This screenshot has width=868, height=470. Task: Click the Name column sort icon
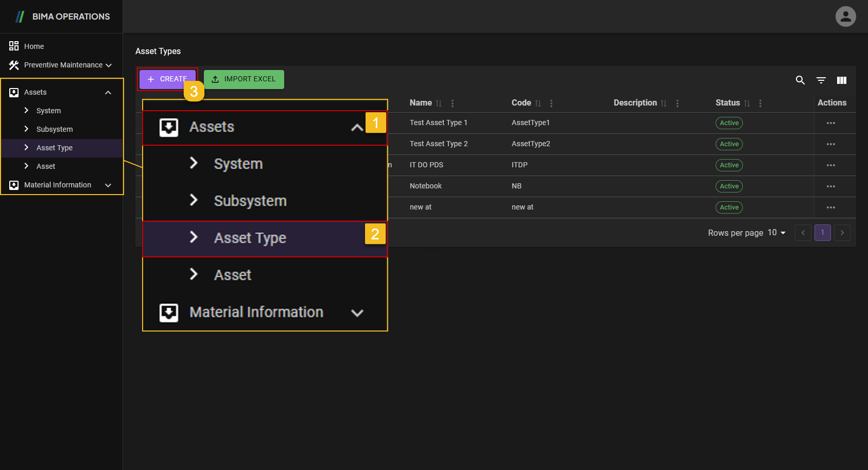[439, 103]
